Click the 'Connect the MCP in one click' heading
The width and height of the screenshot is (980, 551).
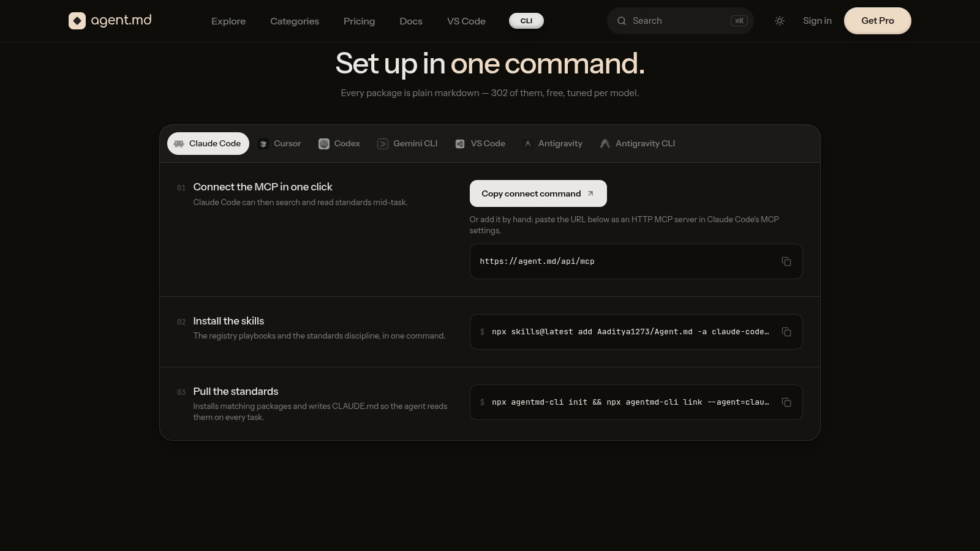pyautogui.click(x=263, y=187)
